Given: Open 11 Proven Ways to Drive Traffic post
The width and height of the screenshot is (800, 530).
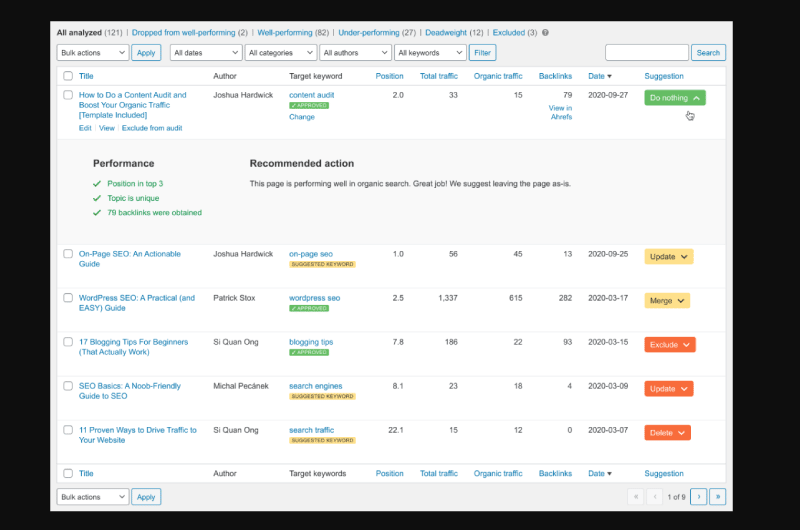Looking at the screenshot, I should click(x=138, y=435).
